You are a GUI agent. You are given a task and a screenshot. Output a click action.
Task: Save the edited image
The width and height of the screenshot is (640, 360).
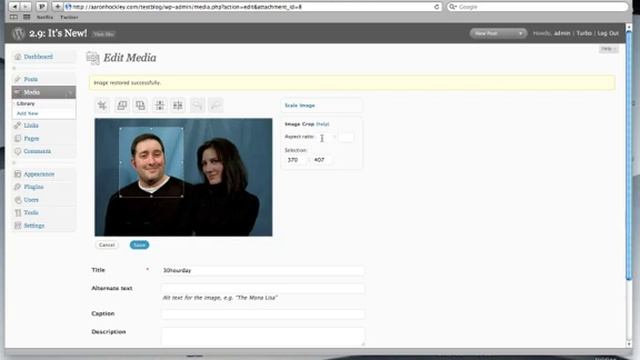[x=139, y=245]
